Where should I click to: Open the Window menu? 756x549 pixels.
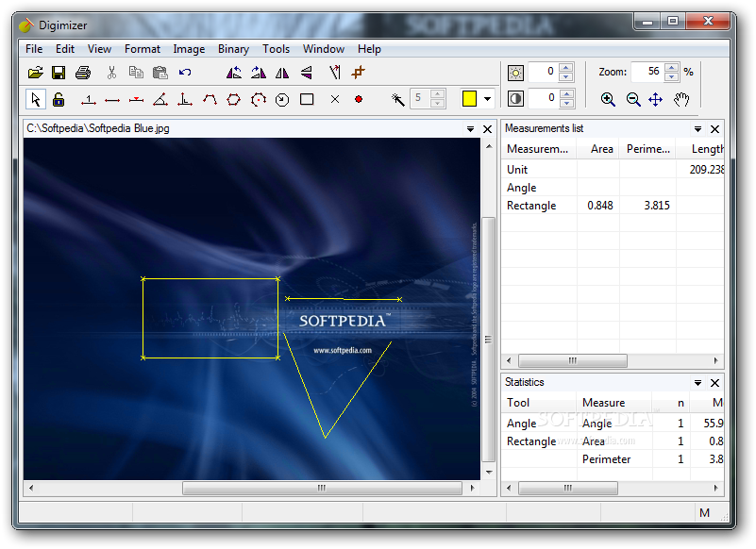click(x=324, y=49)
